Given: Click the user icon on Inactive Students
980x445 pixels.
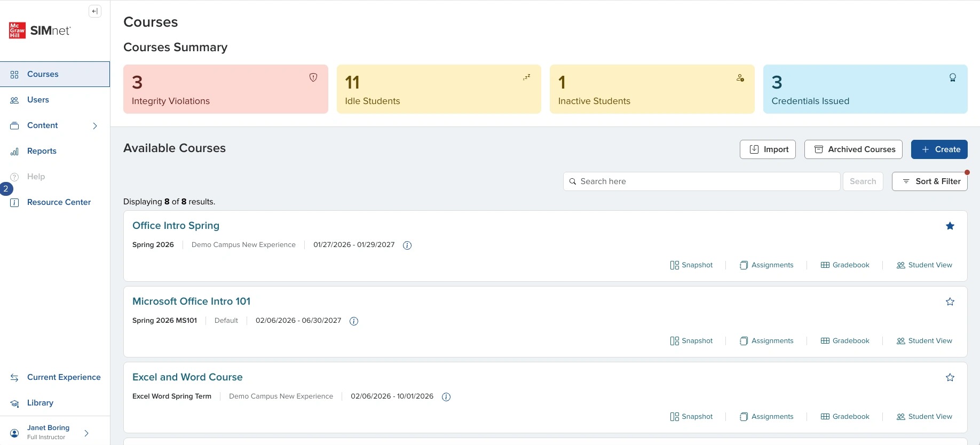Looking at the screenshot, I should 740,77.
